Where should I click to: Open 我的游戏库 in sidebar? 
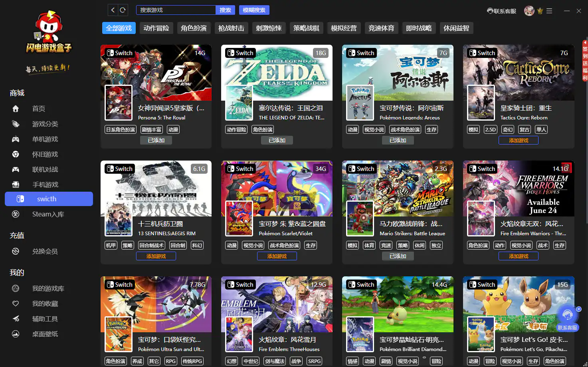(x=49, y=288)
